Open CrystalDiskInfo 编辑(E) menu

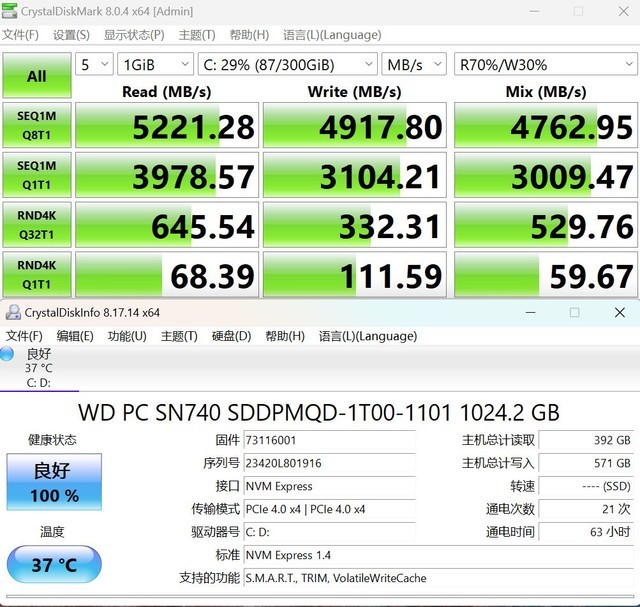click(x=75, y=336)
